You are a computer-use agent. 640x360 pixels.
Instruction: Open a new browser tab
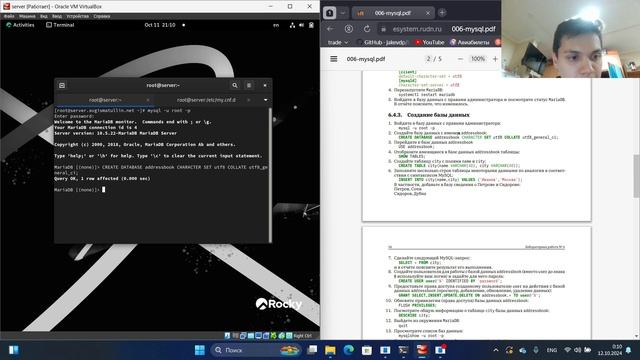click(442, 13)
